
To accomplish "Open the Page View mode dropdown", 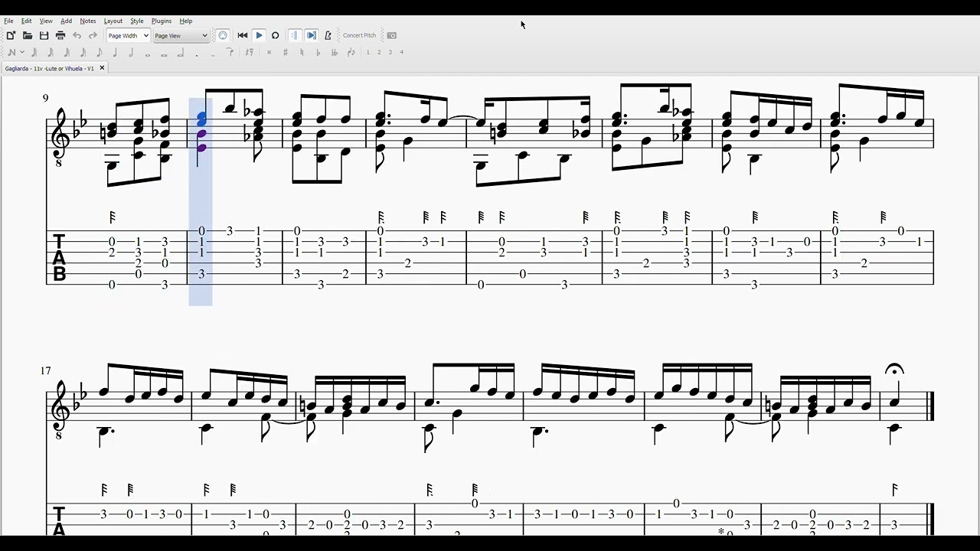I will click(x=181, y=35).
